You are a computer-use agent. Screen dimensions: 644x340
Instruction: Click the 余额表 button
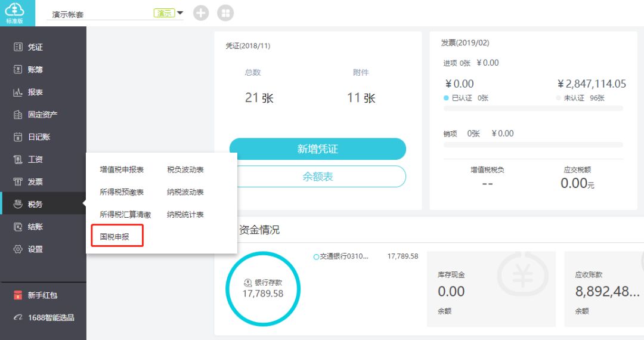point(317,177)
